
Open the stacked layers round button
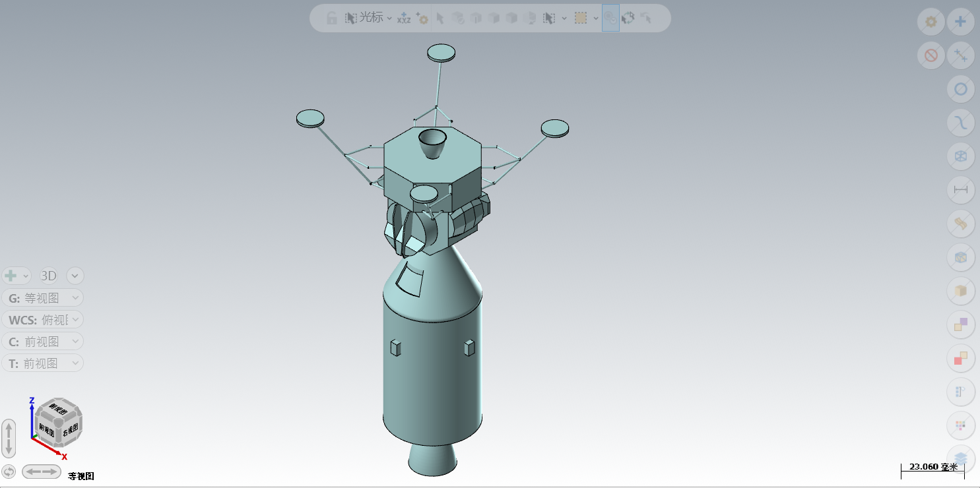[x=961, y=458]
